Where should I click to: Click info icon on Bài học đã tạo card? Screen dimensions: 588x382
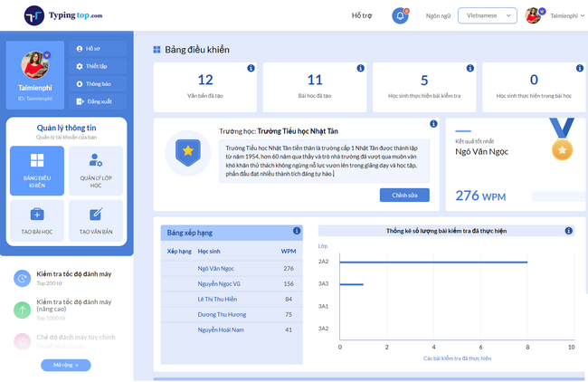[360, 68]
